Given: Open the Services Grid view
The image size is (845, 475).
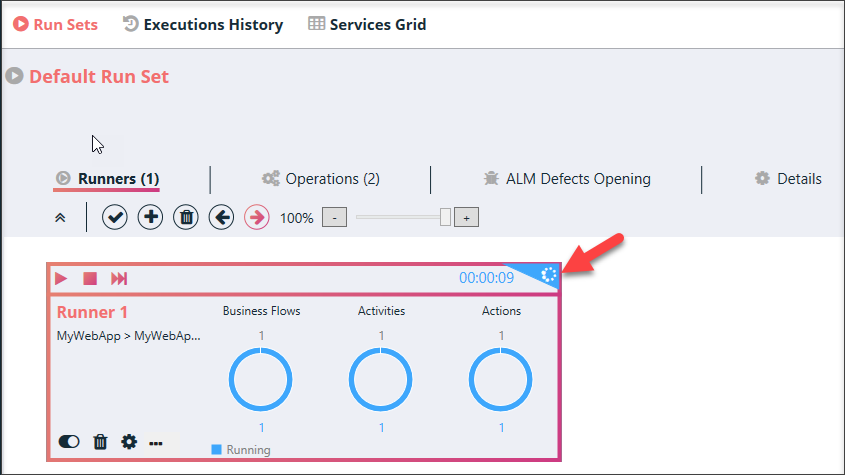Looking at the screenshot, I should coord(367,24).
